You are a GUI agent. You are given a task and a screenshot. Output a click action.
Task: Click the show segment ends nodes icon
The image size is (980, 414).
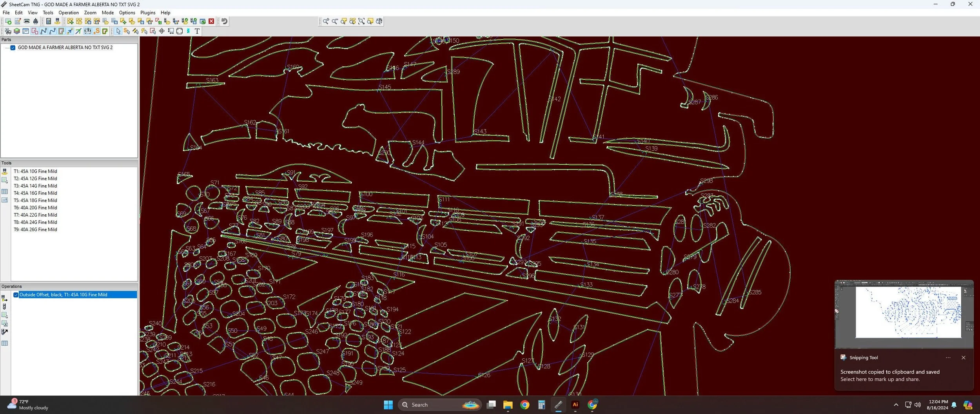(x=44, y=31)
